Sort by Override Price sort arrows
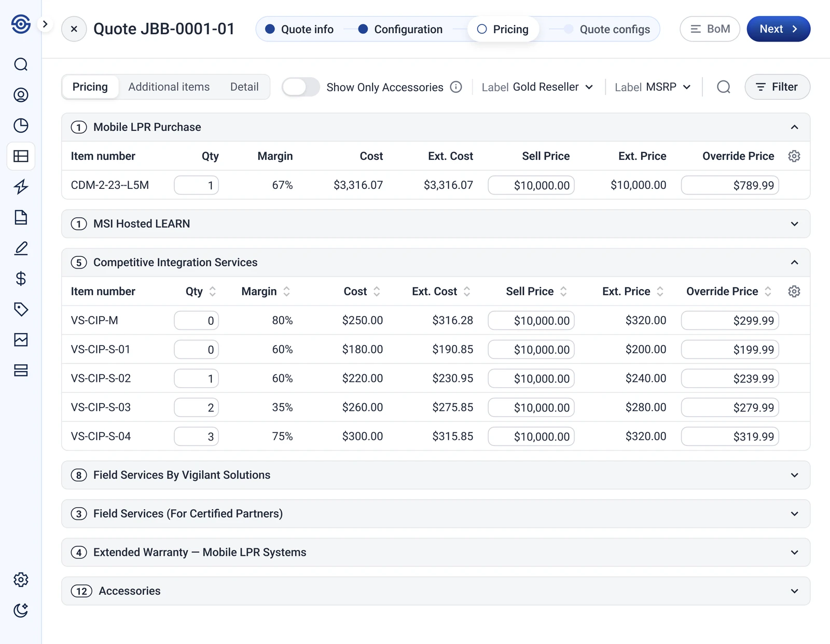 768,292
